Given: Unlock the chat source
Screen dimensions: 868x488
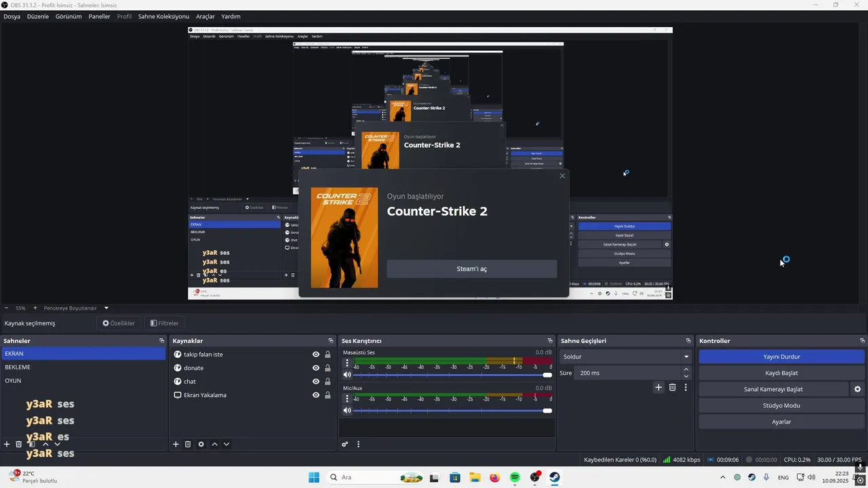Looking at the screenshot, I should (328, 382).
